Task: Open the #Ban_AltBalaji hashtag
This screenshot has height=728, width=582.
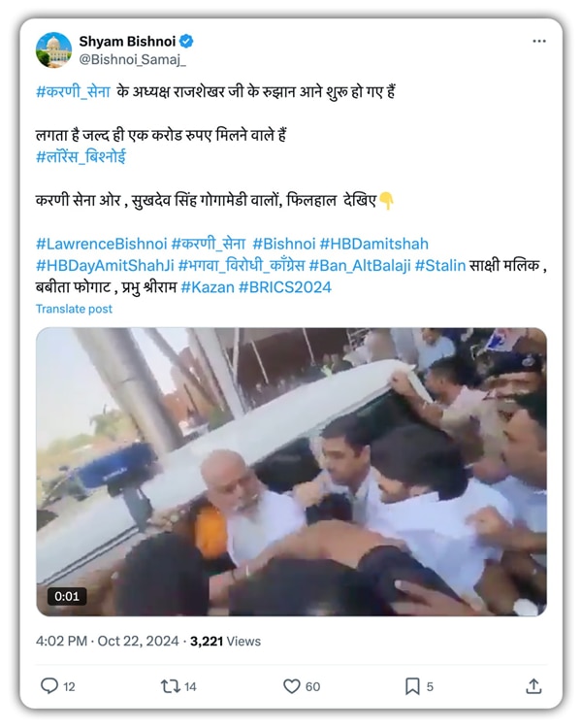Action: pos(360,266)
